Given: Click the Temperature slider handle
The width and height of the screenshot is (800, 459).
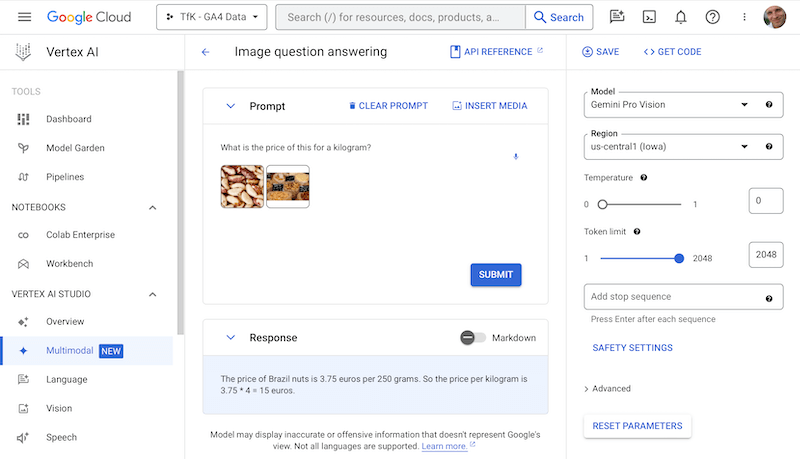Looking at the screenshot, I should [x=602, y=204].
